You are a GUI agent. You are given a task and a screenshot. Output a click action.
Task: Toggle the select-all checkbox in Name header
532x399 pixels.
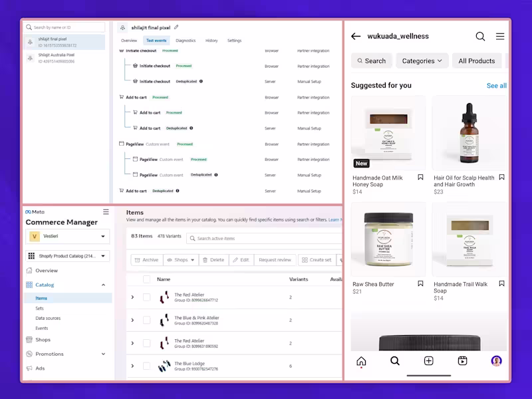146,279
